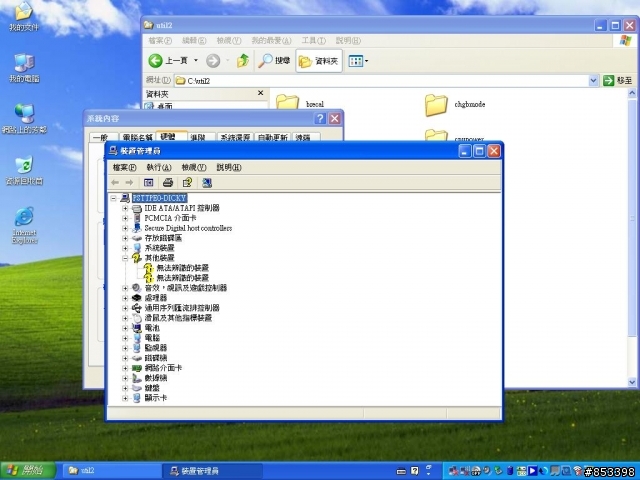
Task: Toggle the 資料夾 Folders button in util2 toolbar
Action: click(319, 61)
